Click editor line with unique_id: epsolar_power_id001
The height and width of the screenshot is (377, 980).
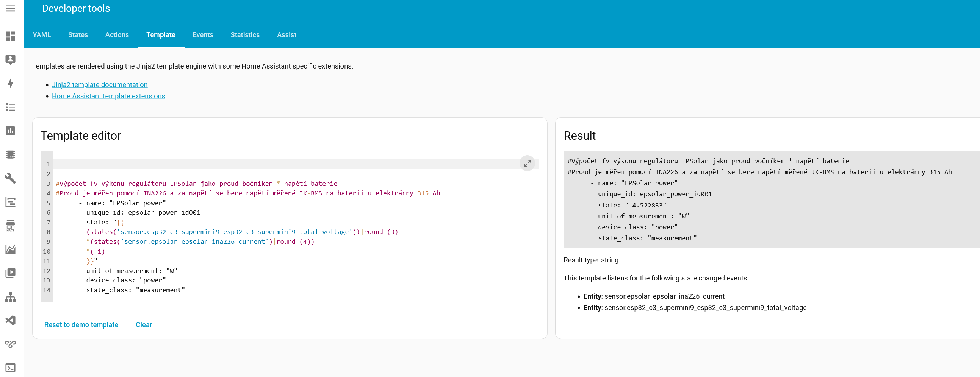(x=143, y=212)
